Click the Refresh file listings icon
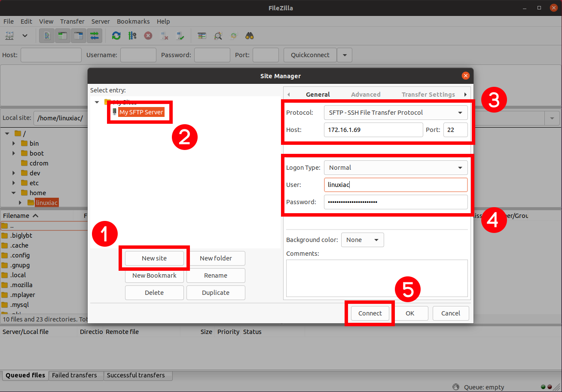562x392 pixels. click(116, 36)
